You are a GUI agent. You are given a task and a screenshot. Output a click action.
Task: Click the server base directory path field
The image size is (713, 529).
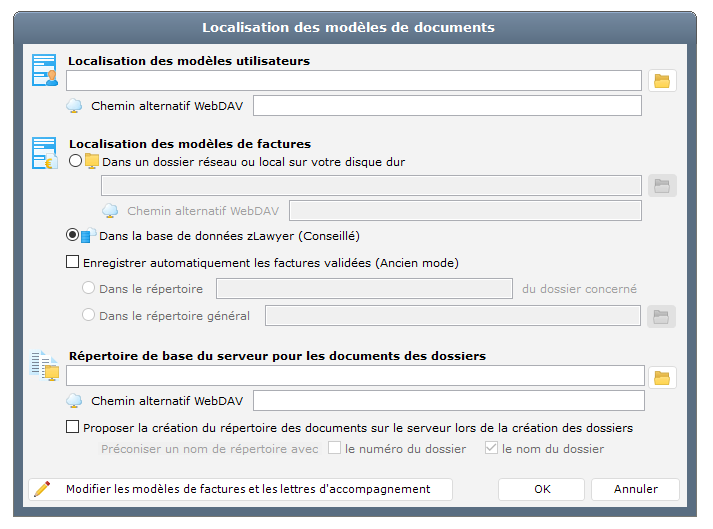point(354,376)
